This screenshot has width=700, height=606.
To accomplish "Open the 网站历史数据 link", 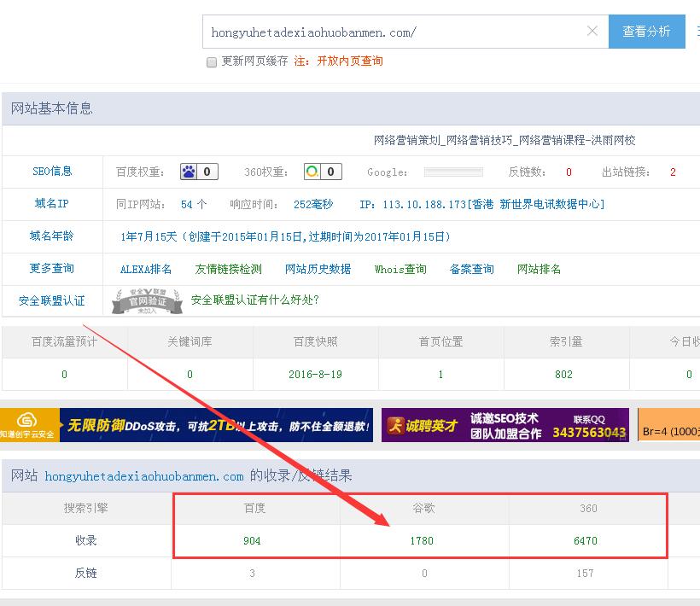I will click(318, 269).
